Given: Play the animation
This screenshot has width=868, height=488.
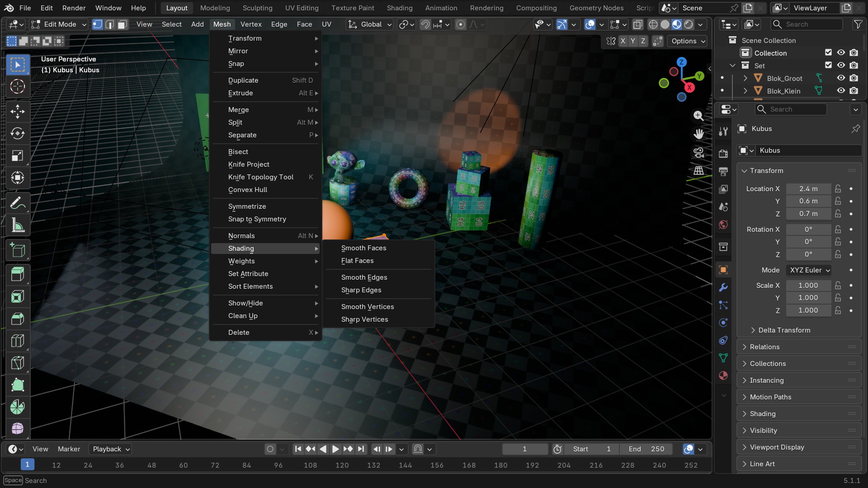Looking at the screenshot, I should (x=335, y=449).
